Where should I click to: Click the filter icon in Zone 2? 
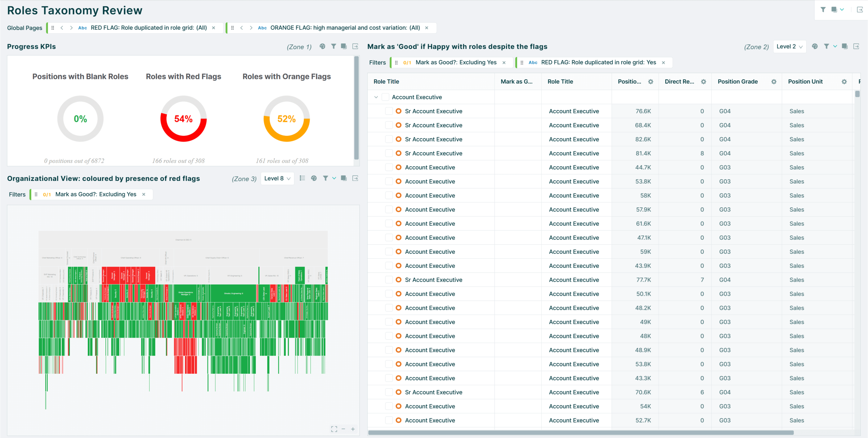[827, 46]
